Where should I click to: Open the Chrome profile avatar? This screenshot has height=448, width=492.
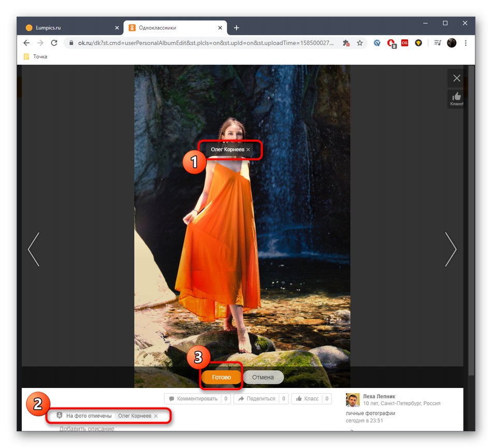[452, 43]
